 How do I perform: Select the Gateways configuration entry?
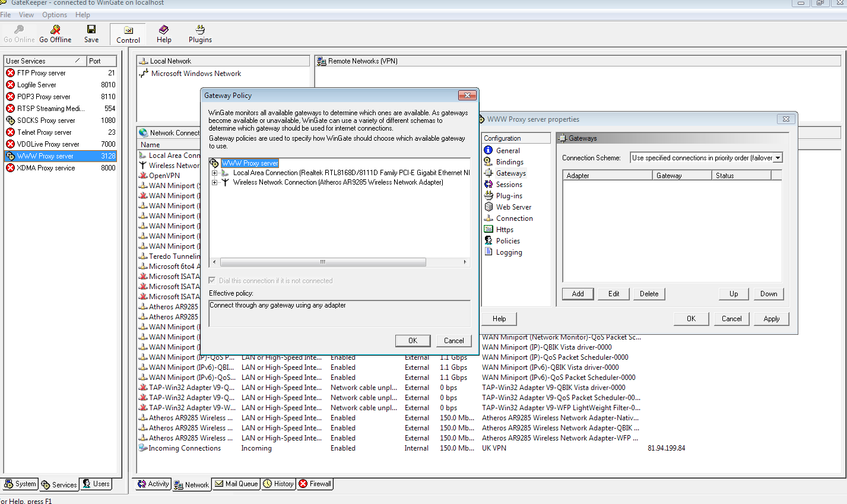point(510,173)
